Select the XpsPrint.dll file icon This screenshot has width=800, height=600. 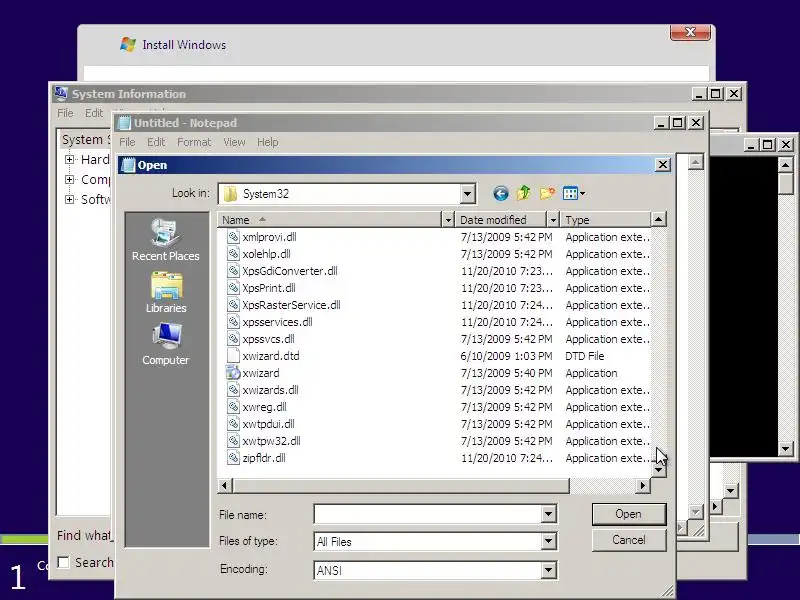coord(233,288)
